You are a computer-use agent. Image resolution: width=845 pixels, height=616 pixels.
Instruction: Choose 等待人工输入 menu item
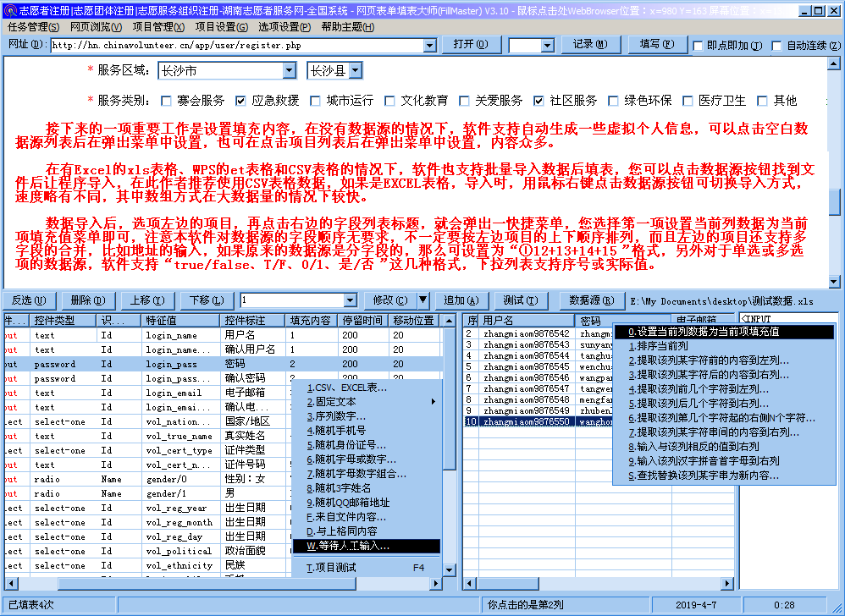click(x=367, y=546)
